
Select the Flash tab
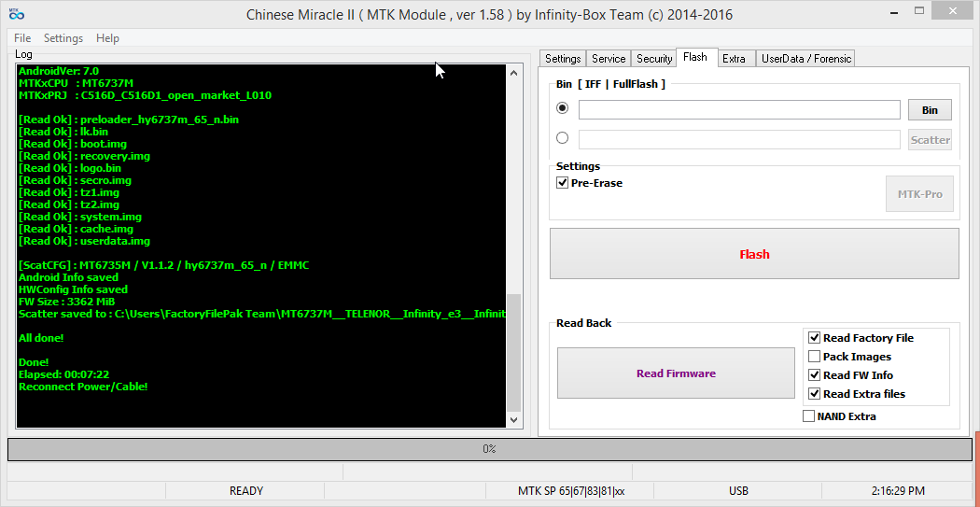pyautogui.click(x=695, y=57)
